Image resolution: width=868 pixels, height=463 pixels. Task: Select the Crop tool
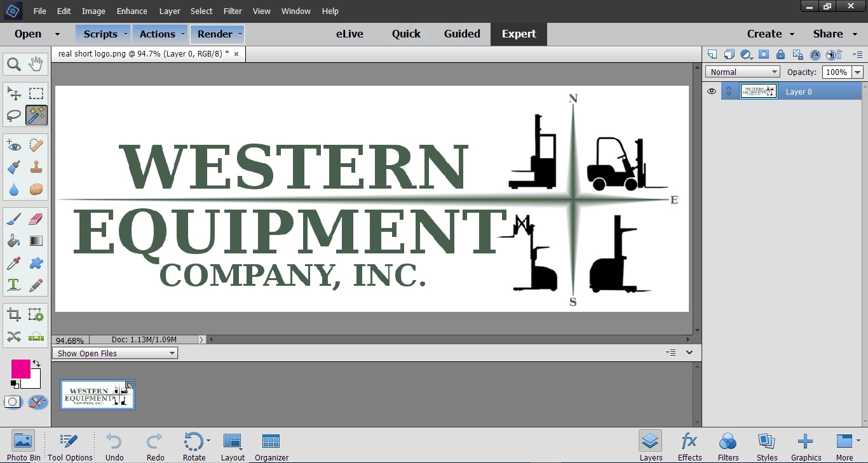[14, 315]
